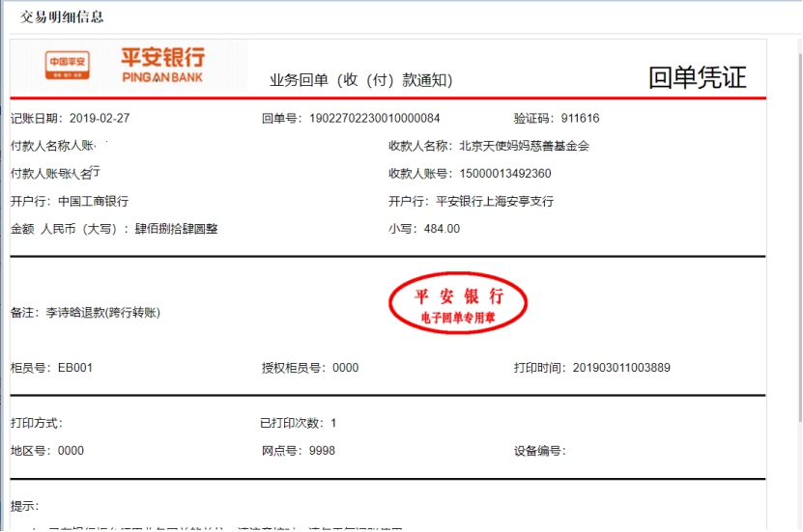
Task: Select the 业务回单（收（付）款通知） subtitle
Action: tap(361, 80)
